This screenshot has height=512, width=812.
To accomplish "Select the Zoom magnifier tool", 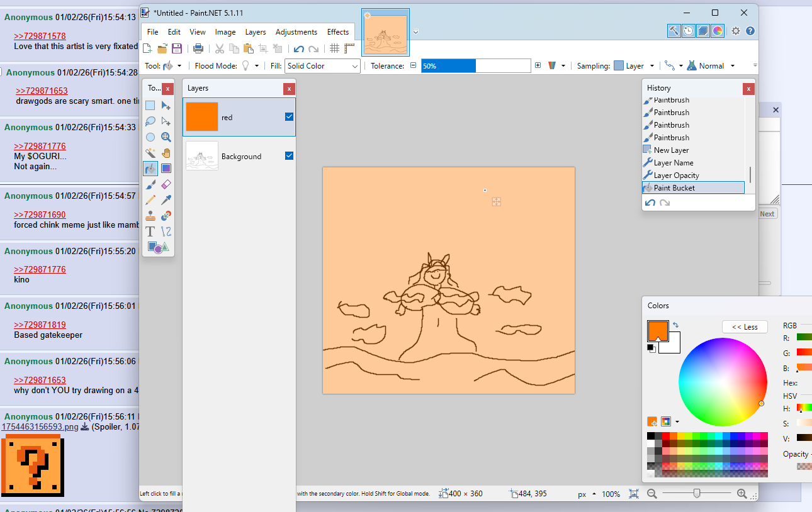I will pos(166,137).
